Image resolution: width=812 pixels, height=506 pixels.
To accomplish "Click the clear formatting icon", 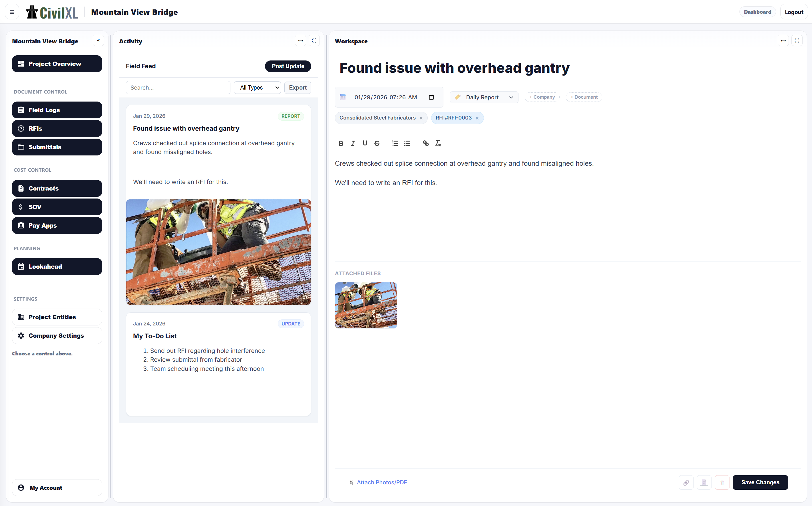I will click(438, 143).
